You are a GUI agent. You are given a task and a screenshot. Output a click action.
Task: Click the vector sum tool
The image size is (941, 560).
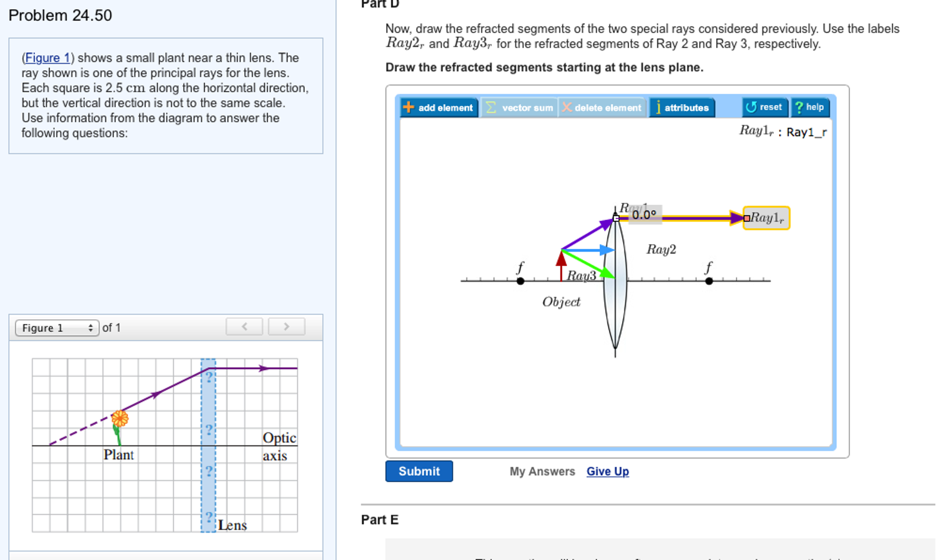[x=519, y=108]
